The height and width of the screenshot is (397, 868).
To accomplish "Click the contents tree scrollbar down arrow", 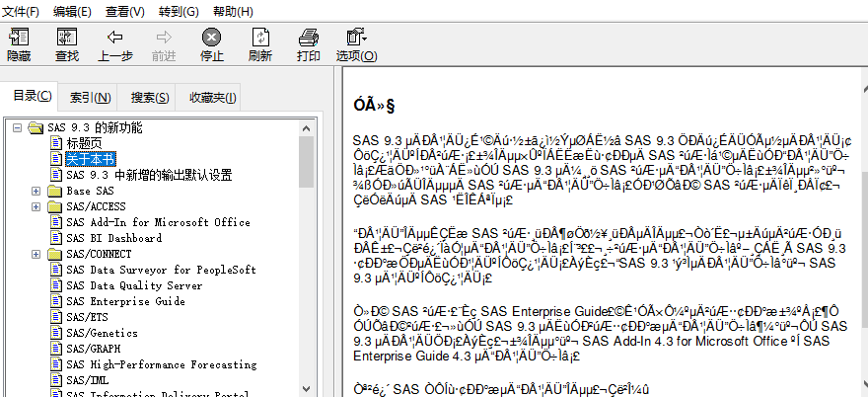I will coord(306,389).
